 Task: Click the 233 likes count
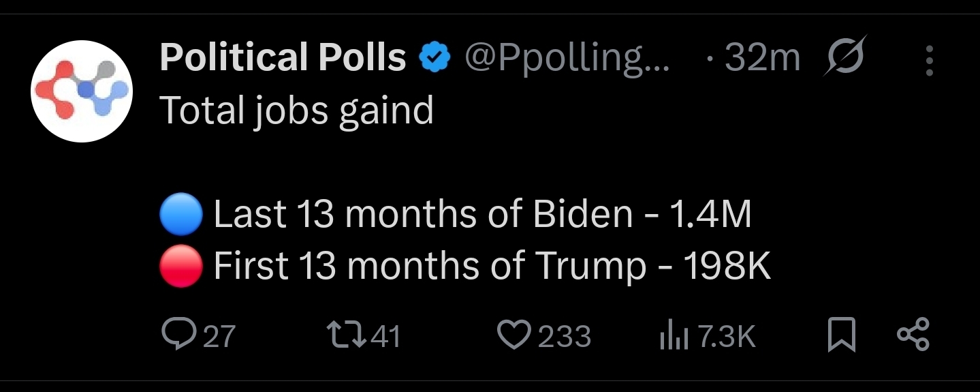565,337
